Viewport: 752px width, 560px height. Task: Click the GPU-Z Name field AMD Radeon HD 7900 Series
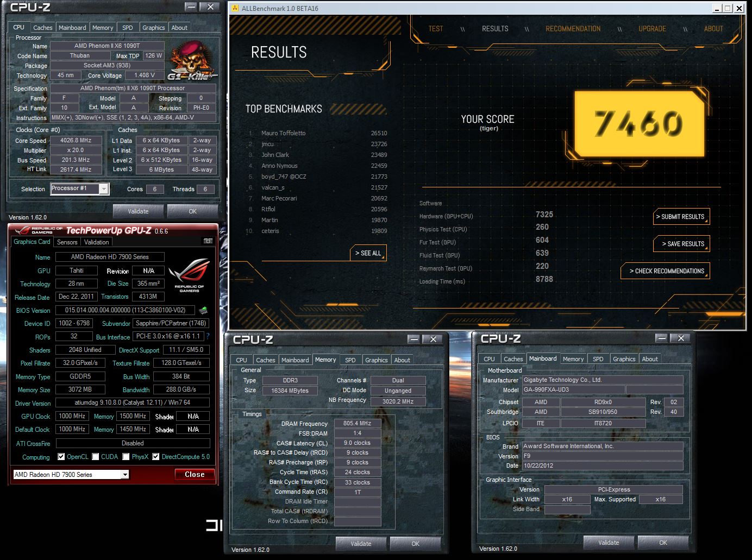pyautogui.click(x=110, y=257)
